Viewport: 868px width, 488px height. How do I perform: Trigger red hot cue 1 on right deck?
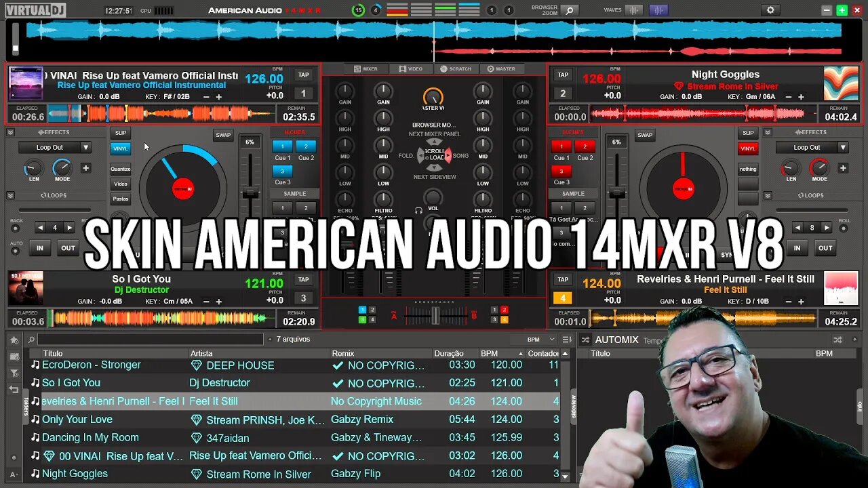click(561, 146)
